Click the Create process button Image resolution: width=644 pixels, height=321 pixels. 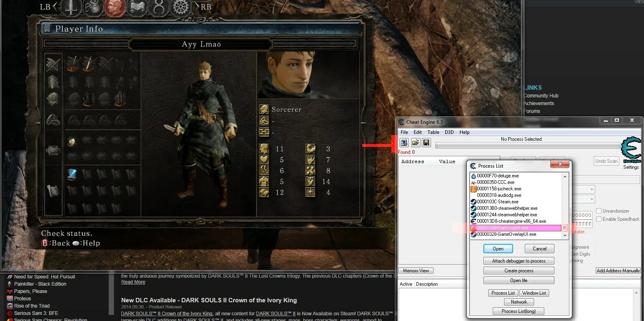pyautogui.click(x=519, y=271)
